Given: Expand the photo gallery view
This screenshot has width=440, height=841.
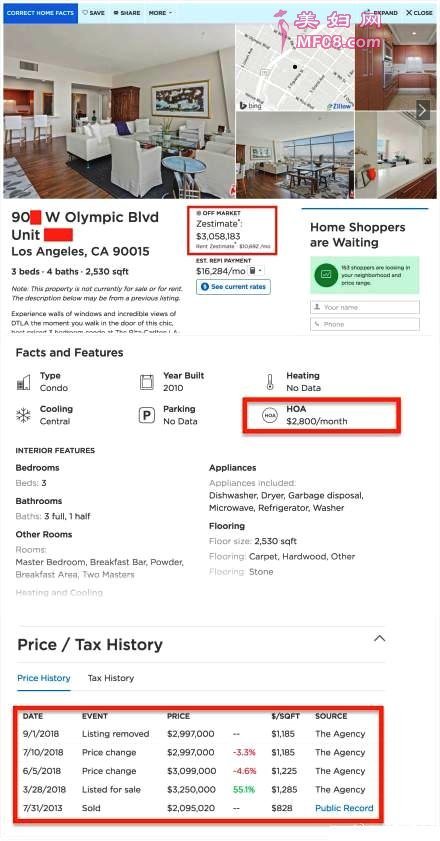Looking at the screenshot, I should click(x=382, y=13).
